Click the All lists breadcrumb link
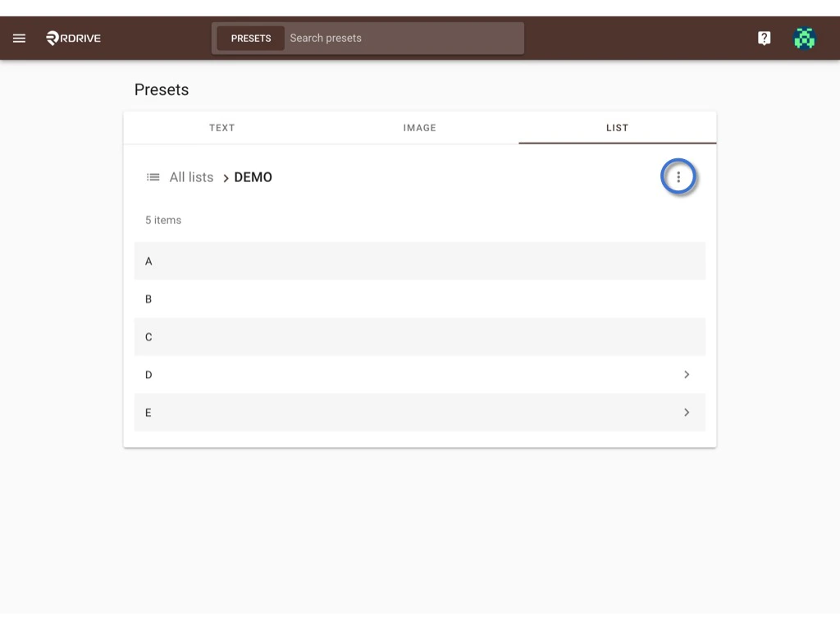840x630 pixels. [x=193, y=176]
